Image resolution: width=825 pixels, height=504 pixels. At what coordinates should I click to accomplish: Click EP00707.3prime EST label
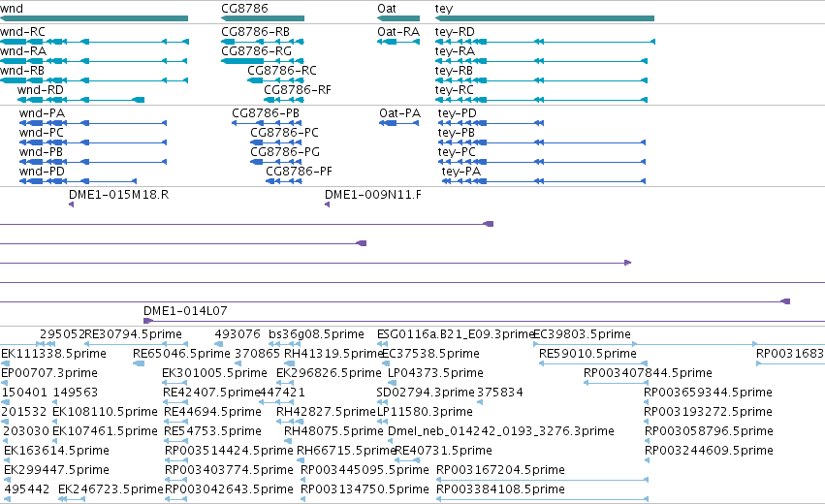coord(49,373)
